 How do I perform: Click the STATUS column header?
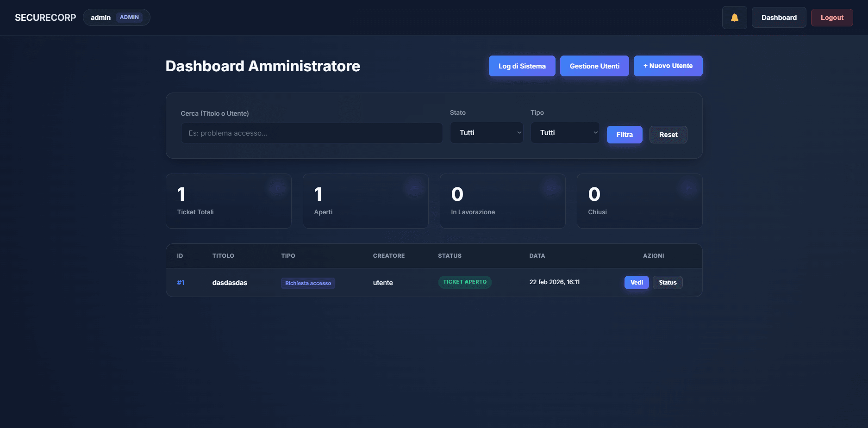450,256
